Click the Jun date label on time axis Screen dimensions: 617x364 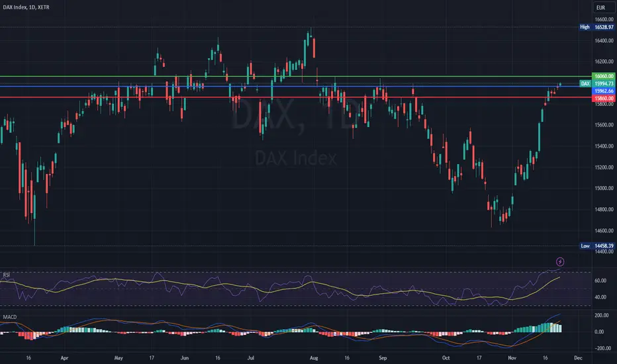click(185, 358)
